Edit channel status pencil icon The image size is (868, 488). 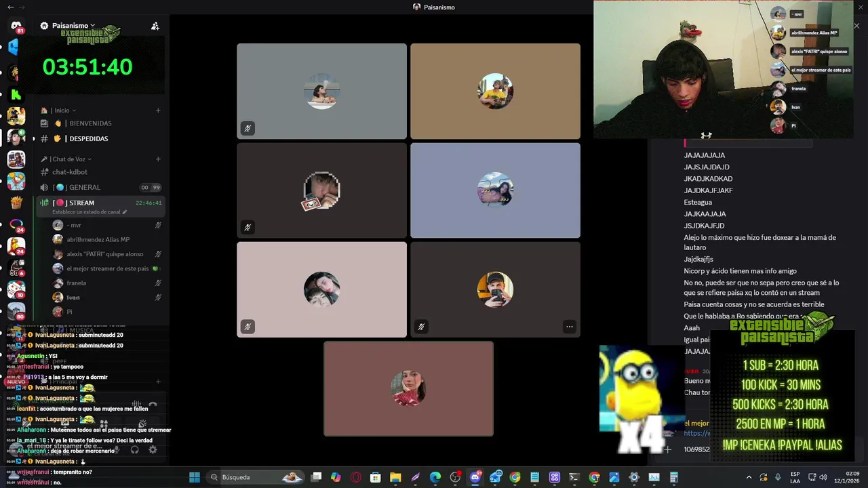coord(124,212)
